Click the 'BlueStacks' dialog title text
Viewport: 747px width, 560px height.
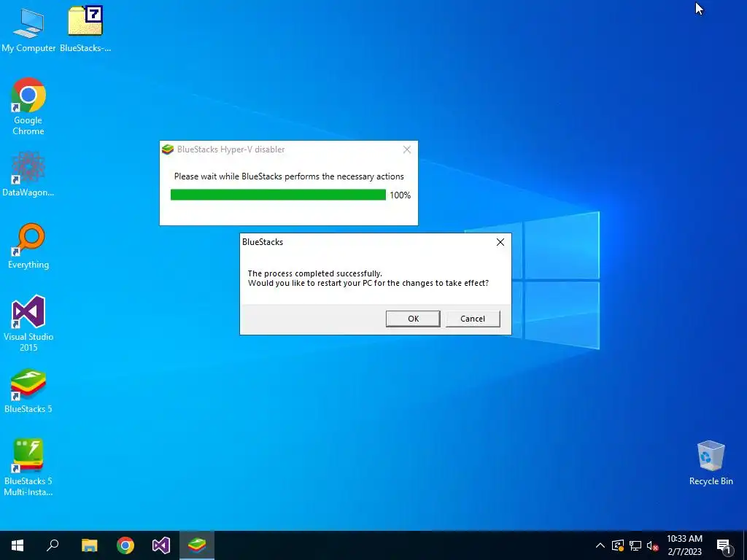tap(263, 242)
